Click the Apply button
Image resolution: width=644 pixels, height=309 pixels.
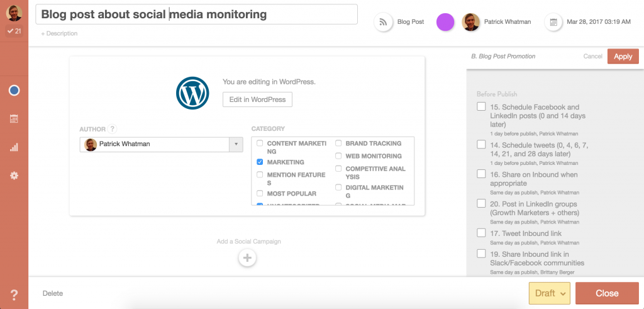(623, 56)
